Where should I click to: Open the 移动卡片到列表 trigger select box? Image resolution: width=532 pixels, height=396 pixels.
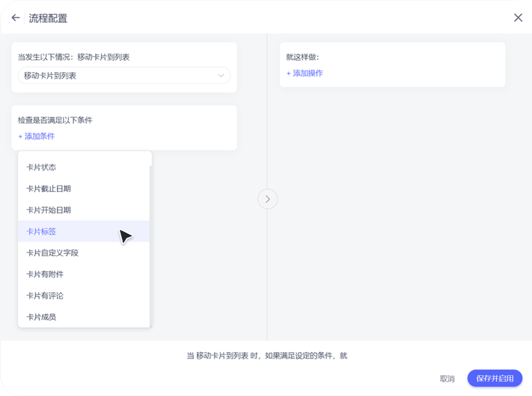124,76
